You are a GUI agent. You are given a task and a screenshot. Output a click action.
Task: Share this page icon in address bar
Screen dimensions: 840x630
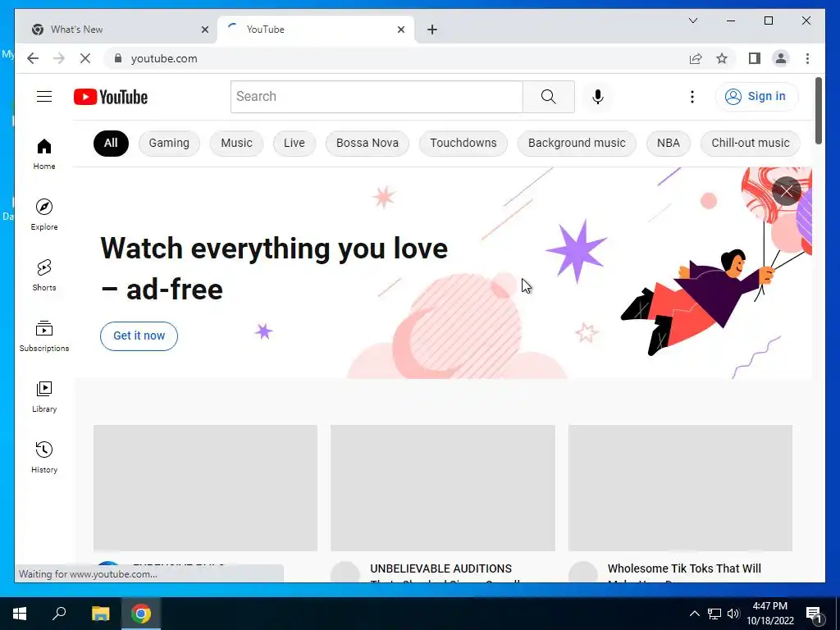click(x=696, y=58)
